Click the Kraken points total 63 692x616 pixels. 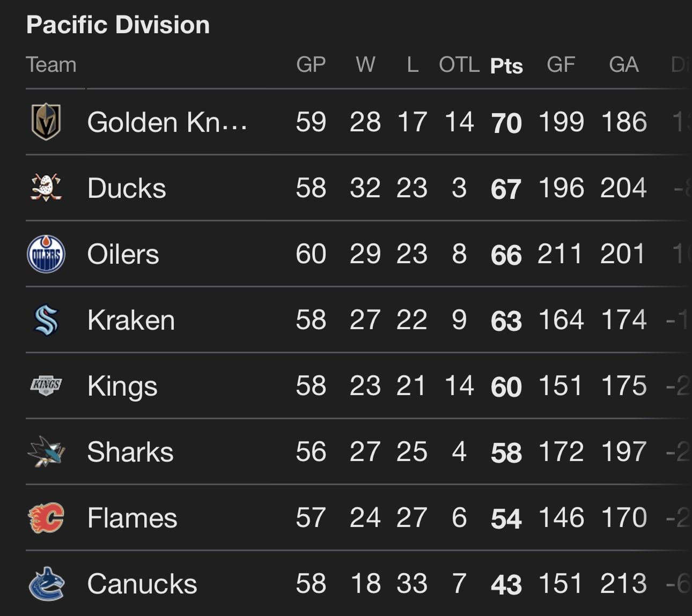pos(506,321)
